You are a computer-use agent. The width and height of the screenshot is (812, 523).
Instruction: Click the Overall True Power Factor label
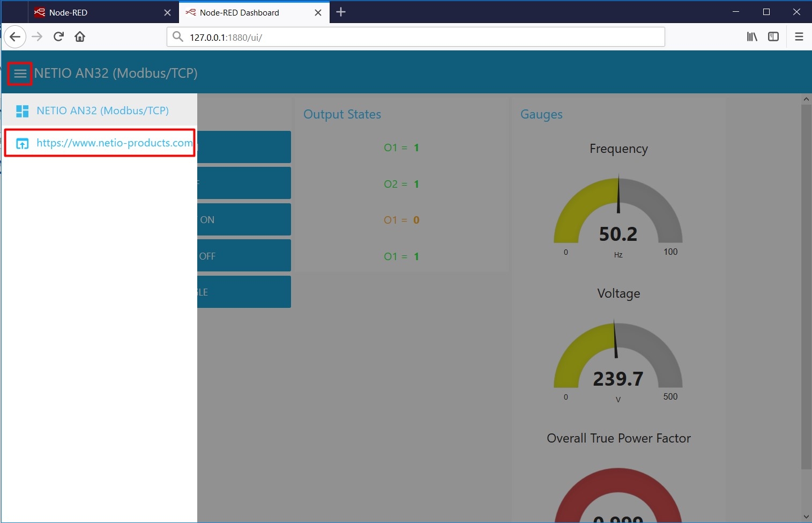pos(619,438)
